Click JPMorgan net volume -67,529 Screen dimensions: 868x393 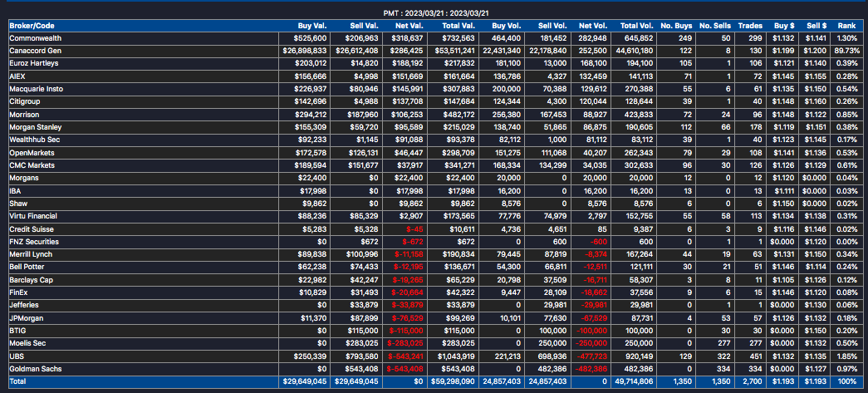click(593, 318)
